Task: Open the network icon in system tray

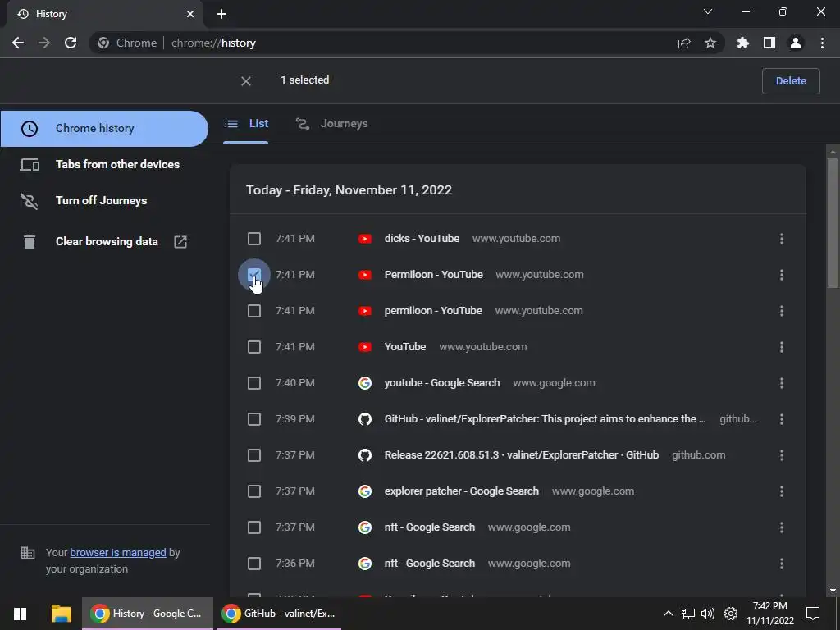Action: pos(688,614)
